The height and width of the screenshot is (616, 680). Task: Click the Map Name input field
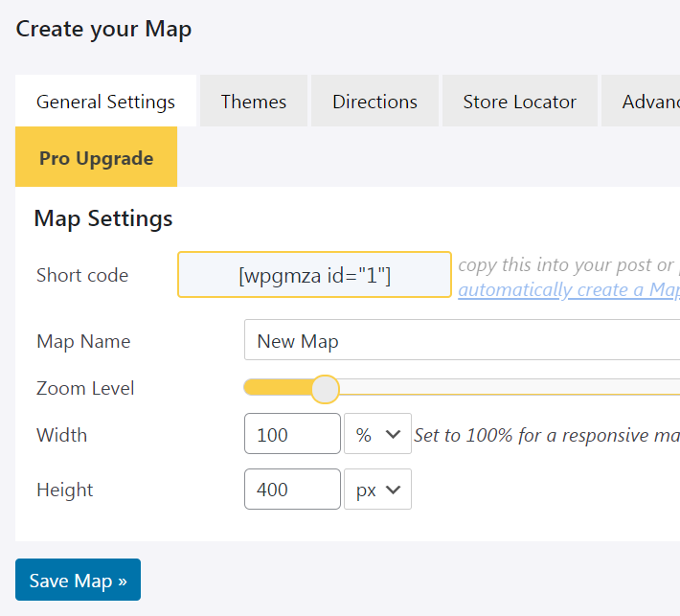point(462,340)
